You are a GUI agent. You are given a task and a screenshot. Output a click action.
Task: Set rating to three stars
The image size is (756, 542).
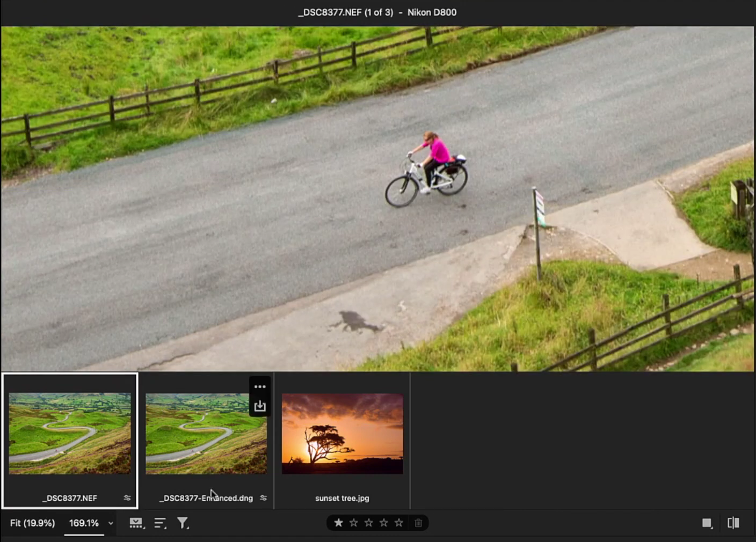tap(368, 523)
